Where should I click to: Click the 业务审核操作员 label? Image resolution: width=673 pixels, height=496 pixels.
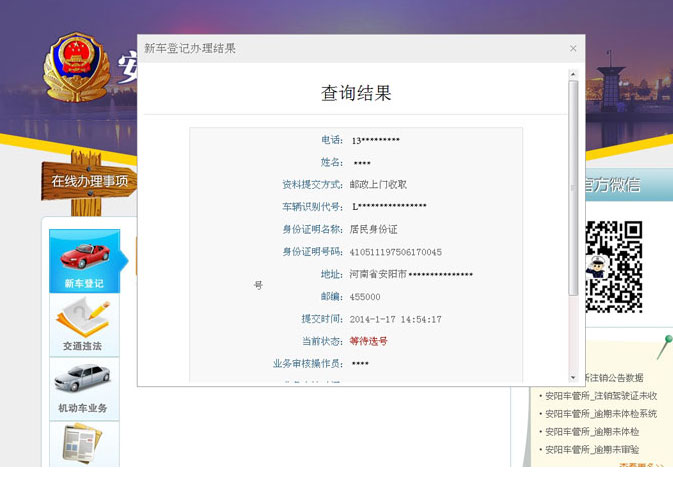308,363
